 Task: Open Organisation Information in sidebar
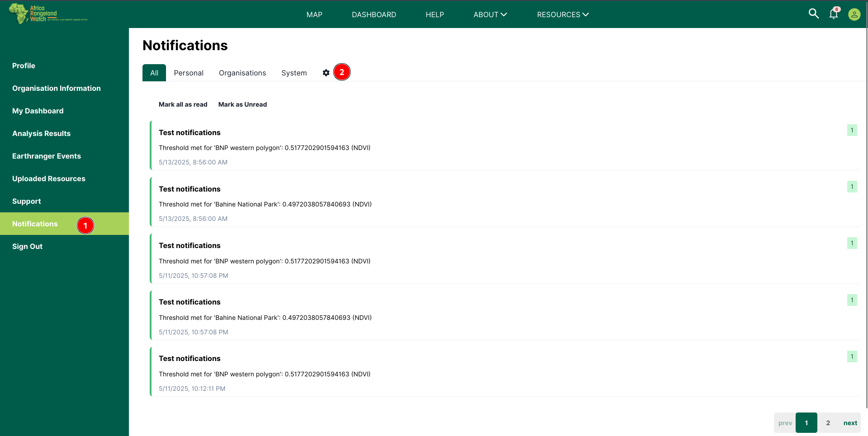(64, 88)
